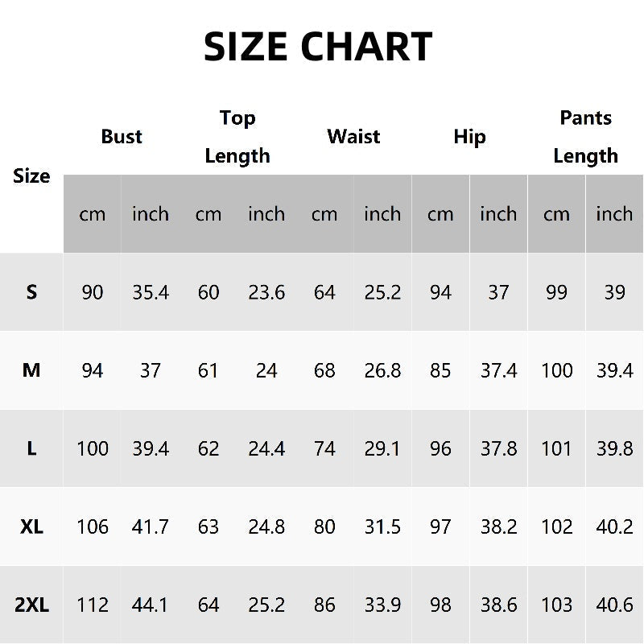Click the Waist column header
The height and width of the screenshot is (644, 644).
pos(353,137)
